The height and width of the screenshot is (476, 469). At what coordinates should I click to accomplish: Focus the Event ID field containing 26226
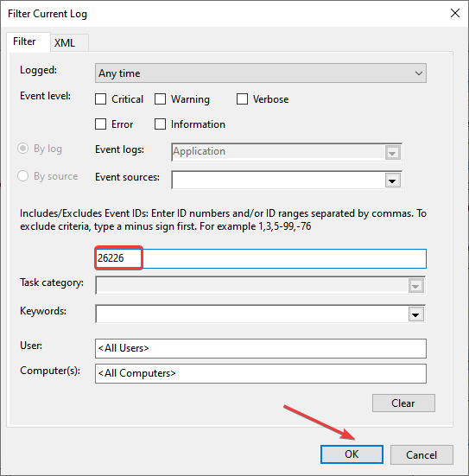(x=261, y=258)
